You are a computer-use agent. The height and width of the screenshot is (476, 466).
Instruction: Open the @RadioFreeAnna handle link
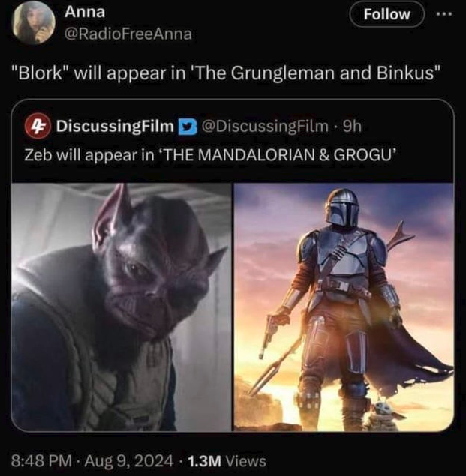[x=128, y=34]
